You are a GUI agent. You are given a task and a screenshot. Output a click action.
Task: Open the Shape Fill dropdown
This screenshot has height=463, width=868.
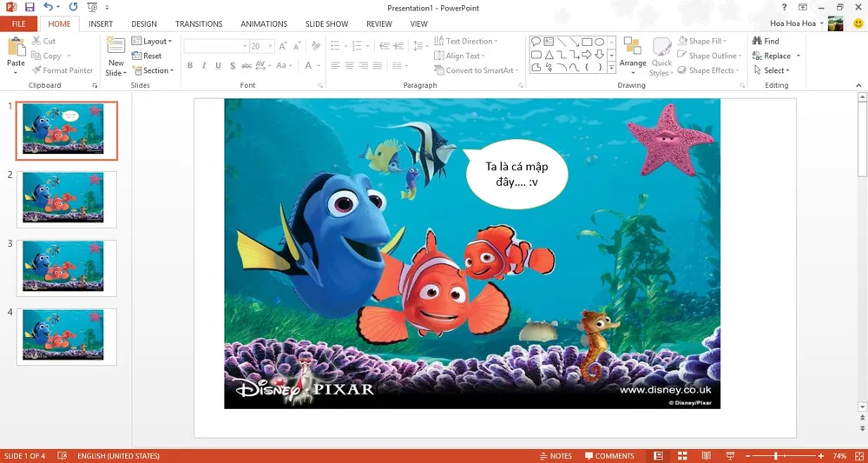click(x=702, y=41)
